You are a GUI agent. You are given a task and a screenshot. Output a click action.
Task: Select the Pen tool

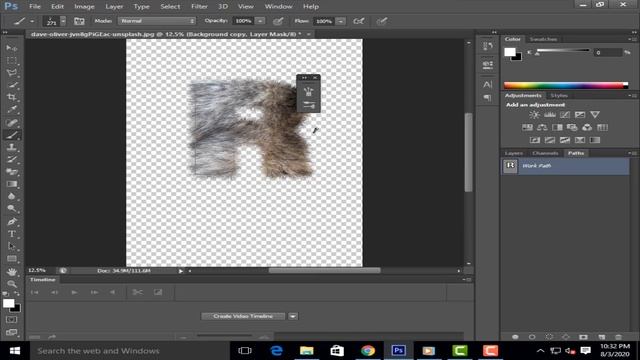11,222
